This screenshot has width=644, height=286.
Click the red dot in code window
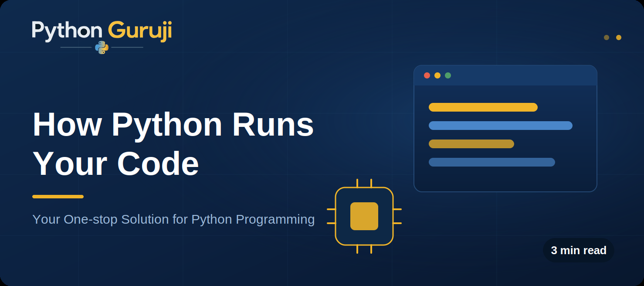(x=427, y=75)
